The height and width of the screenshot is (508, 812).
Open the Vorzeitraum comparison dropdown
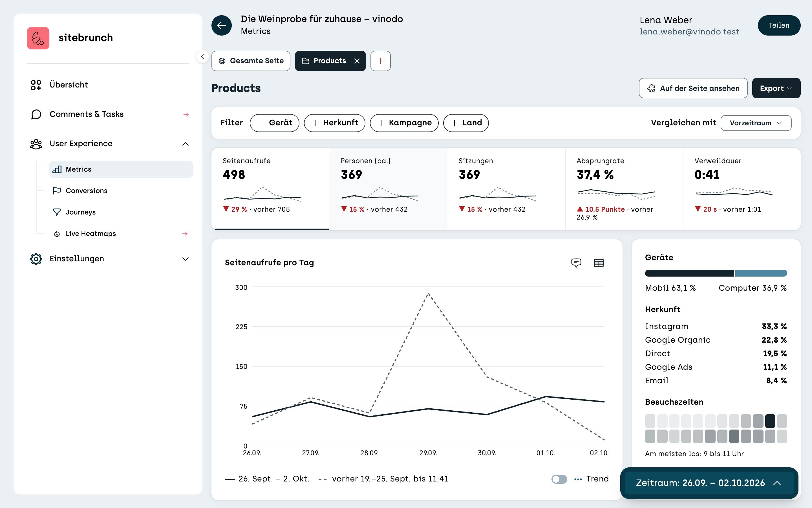[x=756, y=123]
